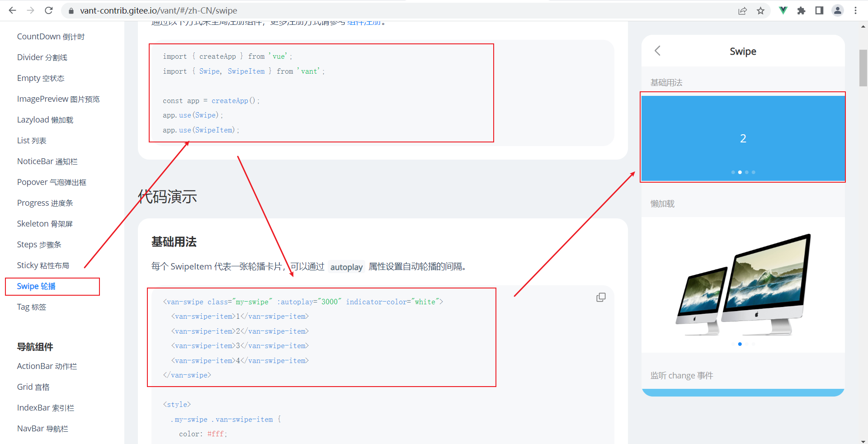Click the 组件注册 link
Screen dimensions: 868x444
(364, 23)
